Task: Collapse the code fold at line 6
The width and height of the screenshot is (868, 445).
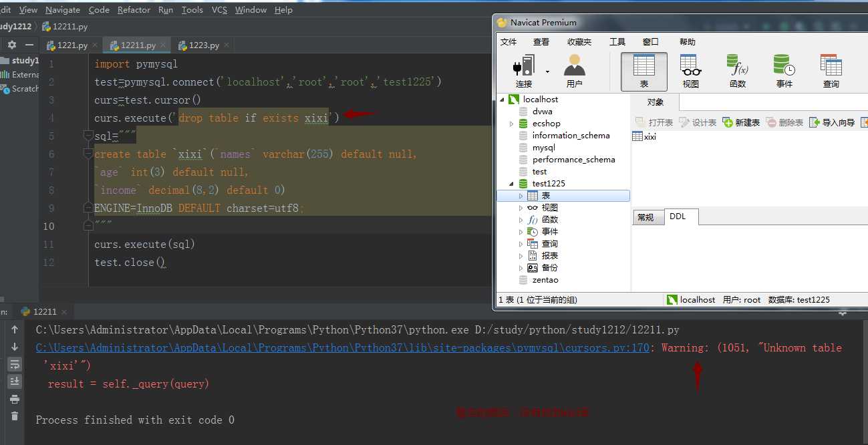Action: 88,154
